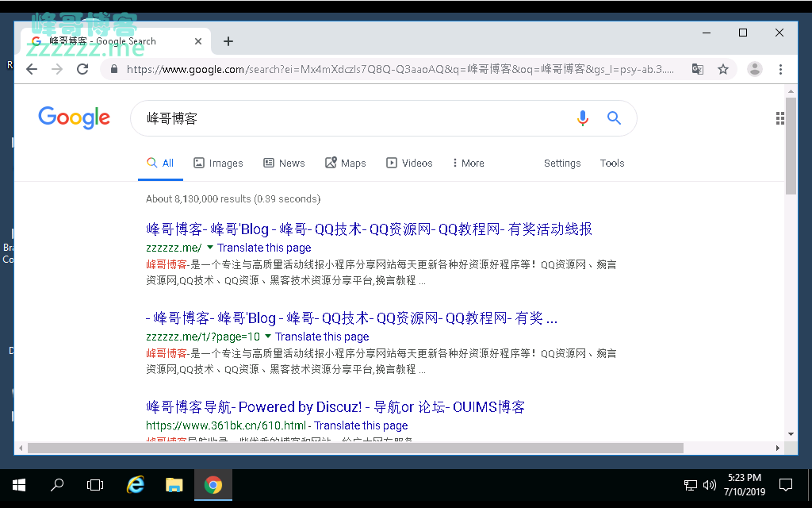Open the first 峰哥博客 result title
812x508 pixels.
(x=369, y=229)
